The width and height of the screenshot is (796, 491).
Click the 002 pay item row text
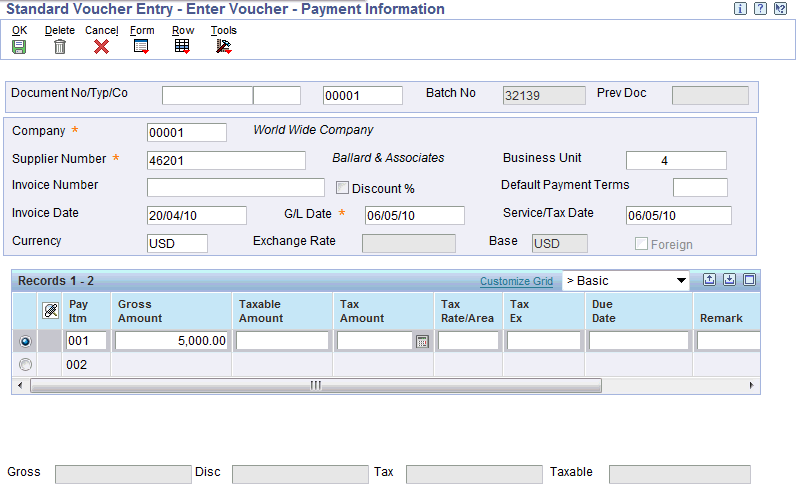coord(77,365)
